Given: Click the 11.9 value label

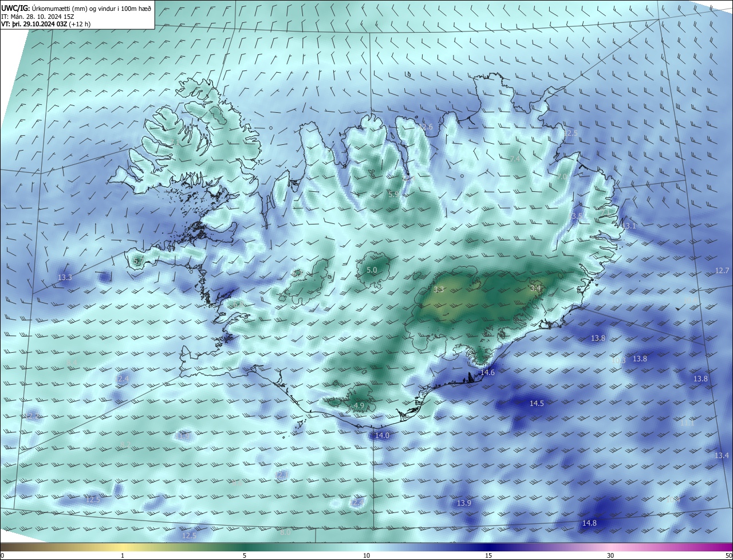Looking at the screenshot, I should (x=183, y=436).
